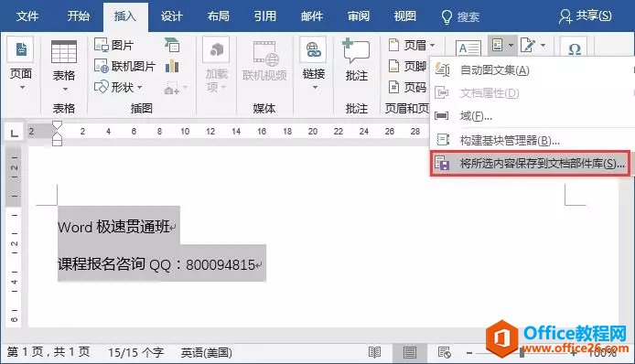
Task: Click the building blocks organizer menu icon
Action: coord(442,140)
